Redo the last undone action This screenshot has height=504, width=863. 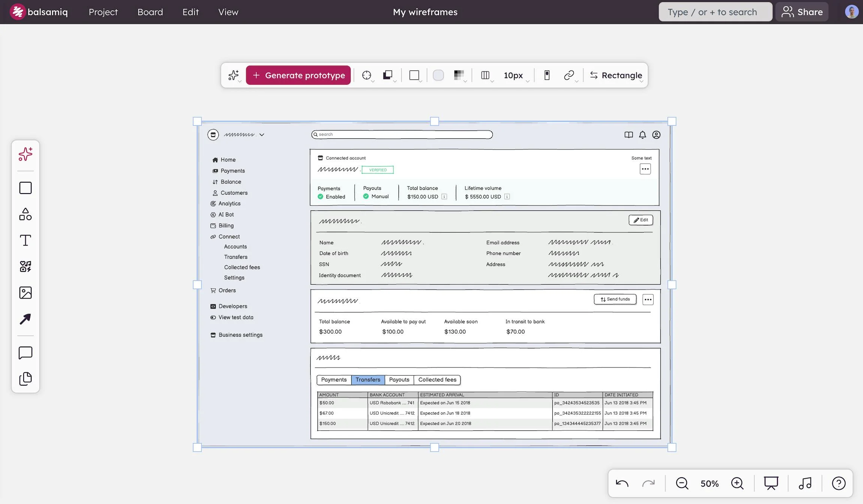pyautogui.click(x=648, y=483)
